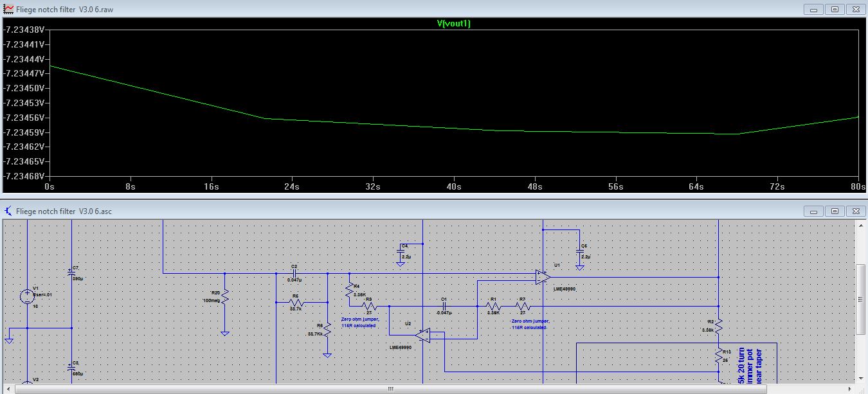Click the zero ohm jumper comment near R9

click(x=360, y=322)
